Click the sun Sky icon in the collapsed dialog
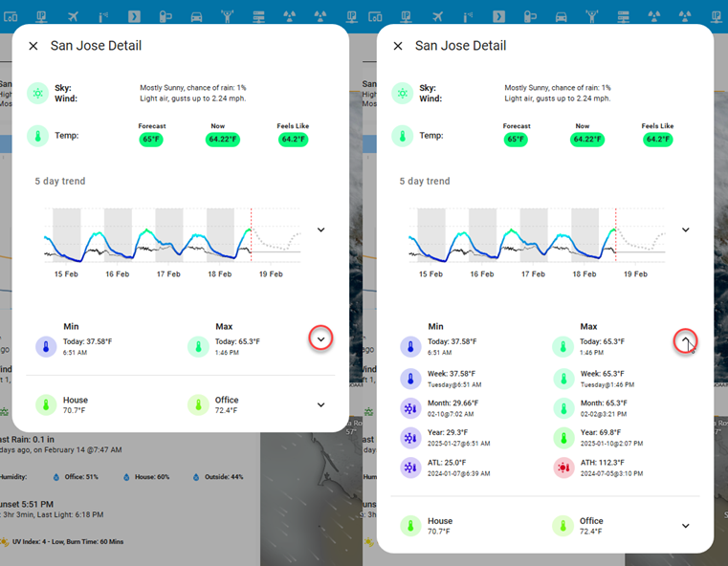This screenshot has width=728, height=566. tap(38, 94)
